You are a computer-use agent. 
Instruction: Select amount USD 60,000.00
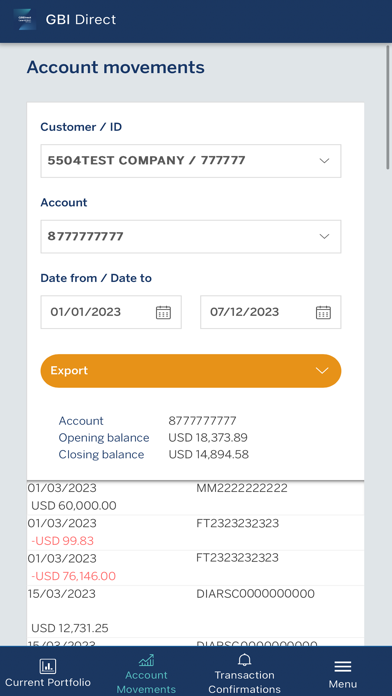pyautogui.click(x=74, y=506)
